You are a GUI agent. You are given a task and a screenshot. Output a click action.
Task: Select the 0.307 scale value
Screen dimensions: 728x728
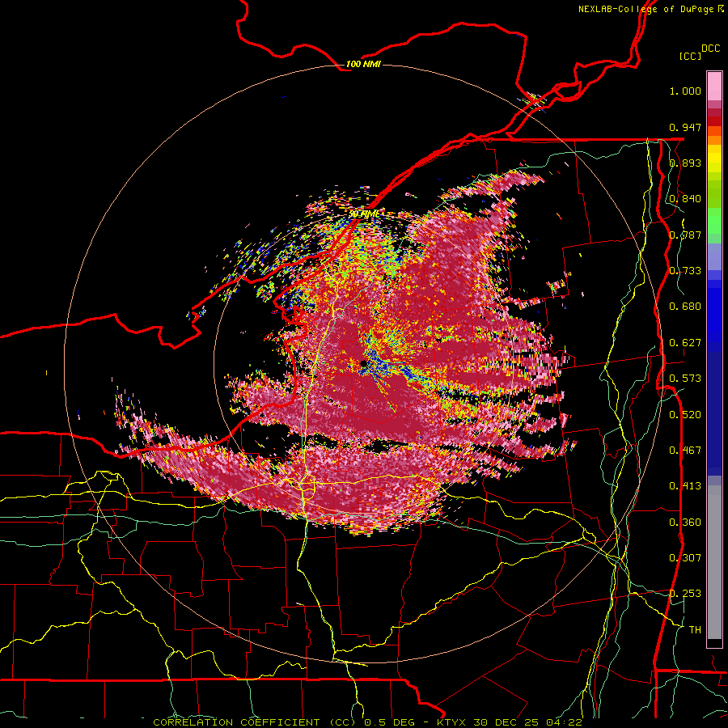pos(685,558)
